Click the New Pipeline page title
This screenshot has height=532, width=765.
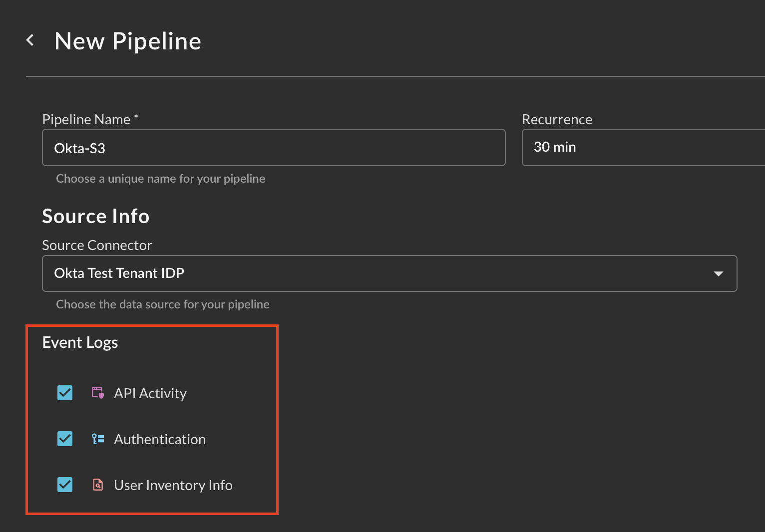click(128, 41)
